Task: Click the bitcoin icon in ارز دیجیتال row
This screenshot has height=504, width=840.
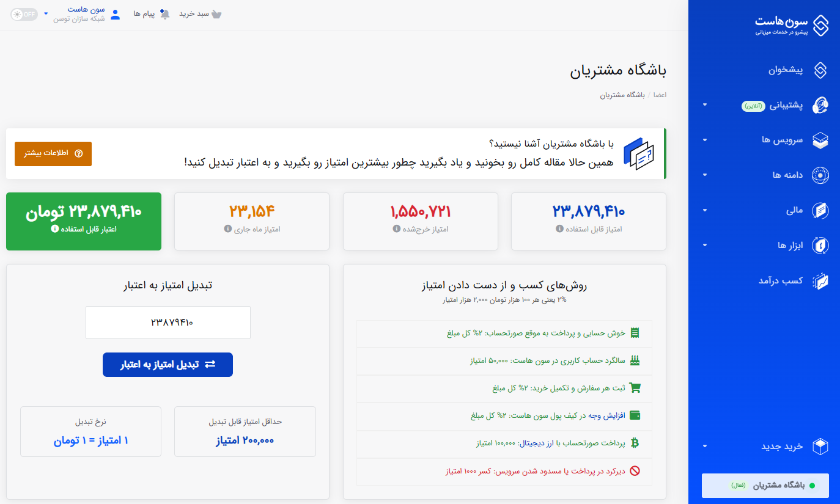Action: click(x=635, y=443)
